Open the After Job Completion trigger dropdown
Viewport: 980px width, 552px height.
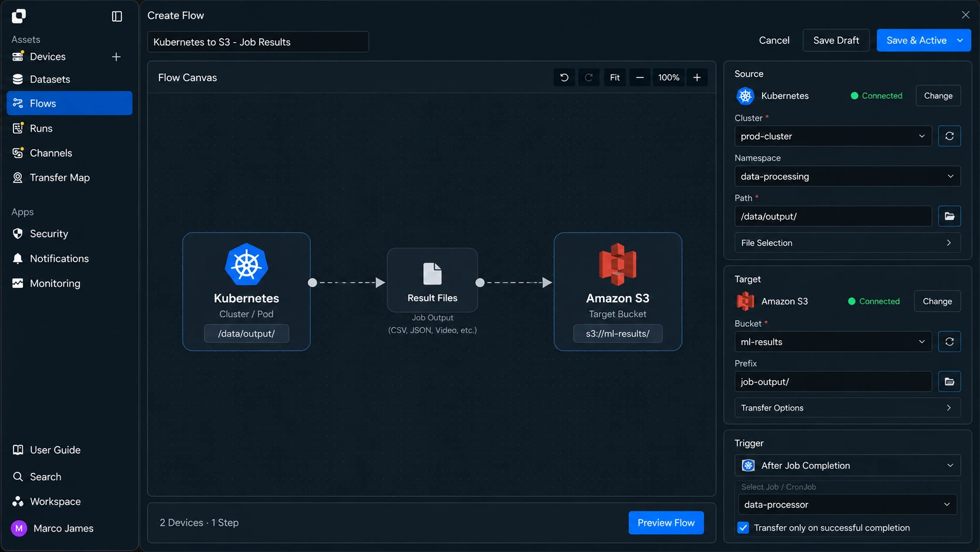[x=848, y=466]
